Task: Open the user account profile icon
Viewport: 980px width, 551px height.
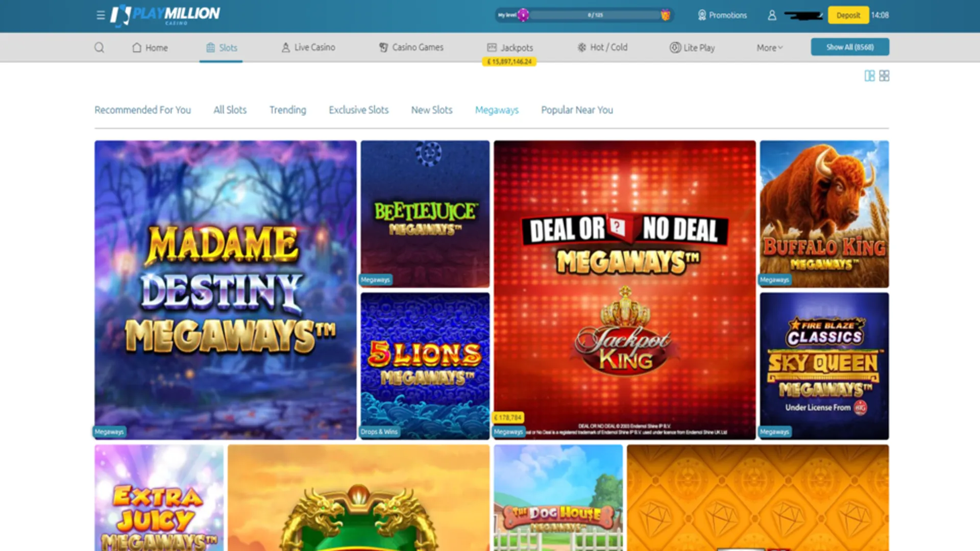Action: 772,15
